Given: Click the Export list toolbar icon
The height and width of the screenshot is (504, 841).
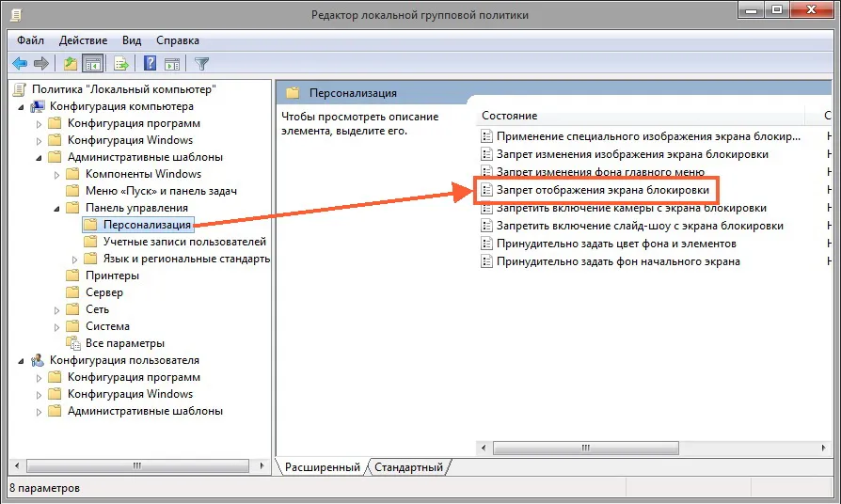Looking at the screenshot, I should pos(120,64).
